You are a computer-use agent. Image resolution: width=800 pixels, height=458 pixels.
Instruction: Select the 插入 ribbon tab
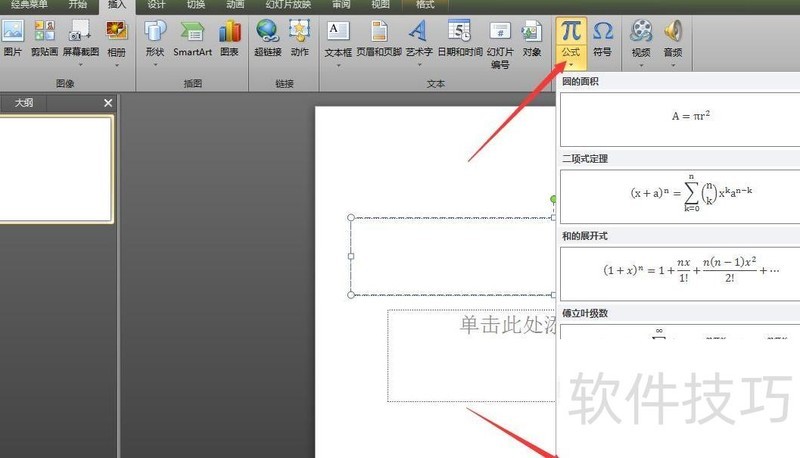(117, 5)
